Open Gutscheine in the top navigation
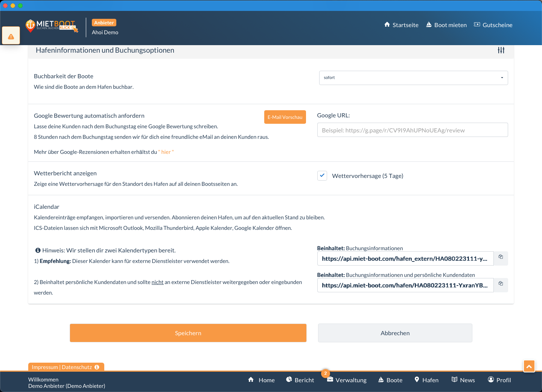This screenshot has height=392, width=542. (x=493, y=25)
